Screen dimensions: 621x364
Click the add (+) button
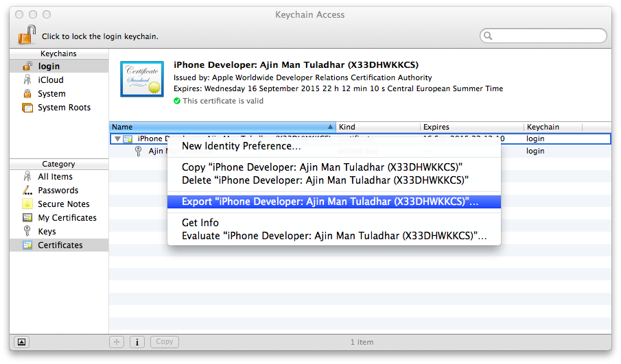(x=117, y=342)
